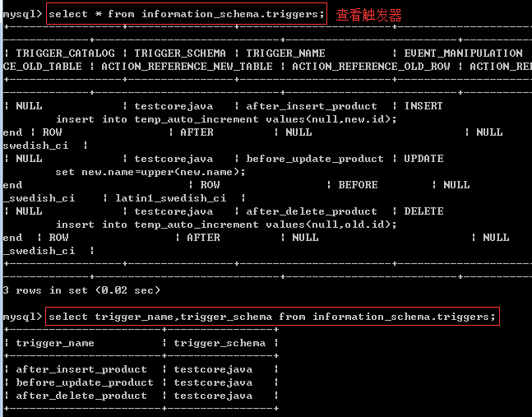This screenshot has width=532, height=417.
Task: Click the EVENT_MANIPULATION column header
Action: click(x=463, y=53)
